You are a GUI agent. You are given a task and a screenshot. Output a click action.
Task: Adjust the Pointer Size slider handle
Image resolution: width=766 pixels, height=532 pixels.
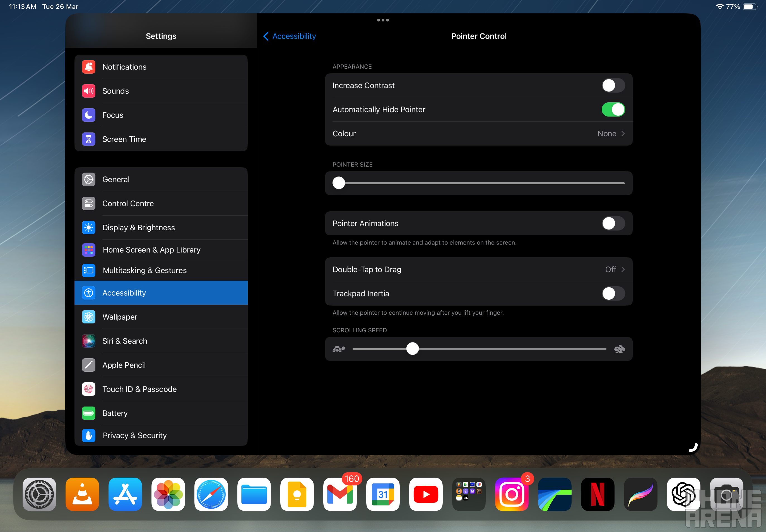339,183
